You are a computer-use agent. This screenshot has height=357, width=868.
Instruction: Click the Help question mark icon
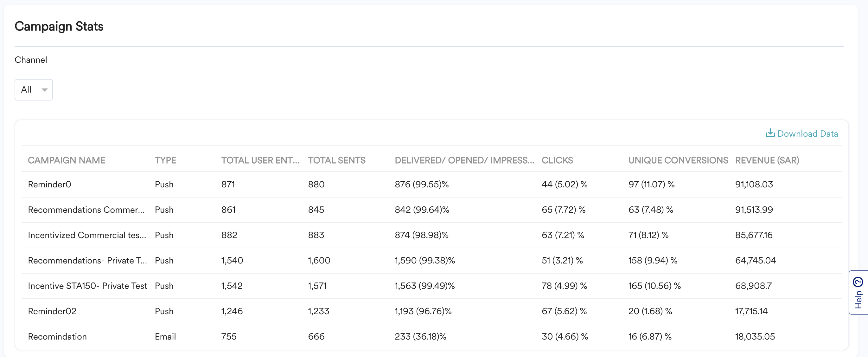[858, 282]
